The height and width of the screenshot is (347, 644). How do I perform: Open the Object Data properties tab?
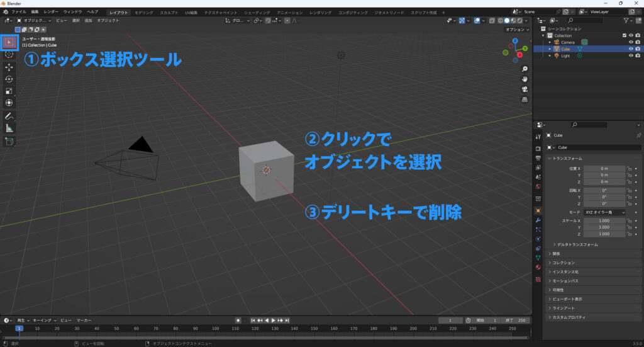click(x=538, y=258)
